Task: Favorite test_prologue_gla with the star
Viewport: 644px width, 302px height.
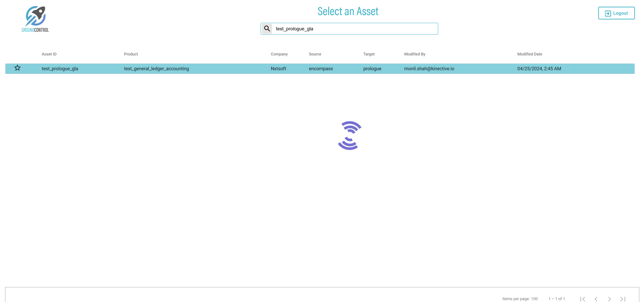Action: click(x=17, y=68)
